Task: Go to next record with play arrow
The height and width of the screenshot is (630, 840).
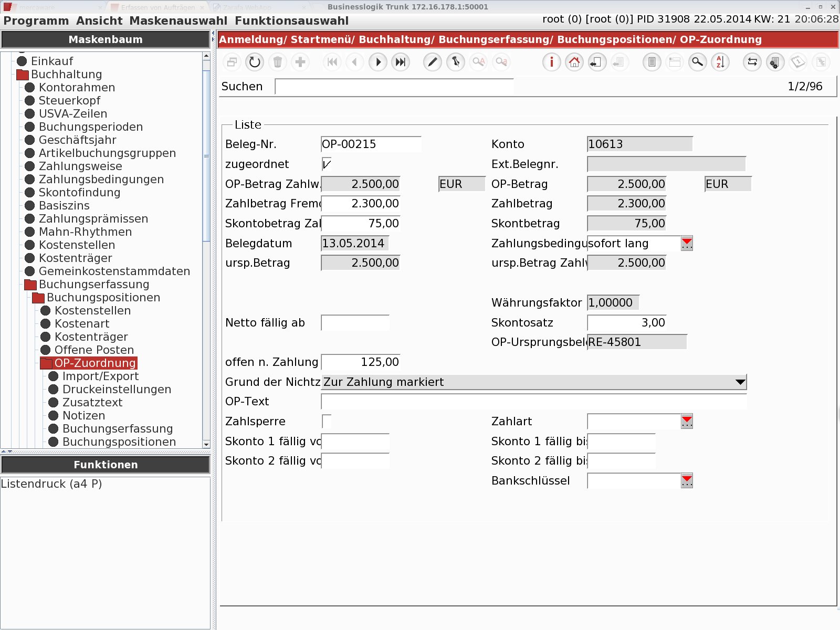Action: pyautogui.click(x=377, y=62)
